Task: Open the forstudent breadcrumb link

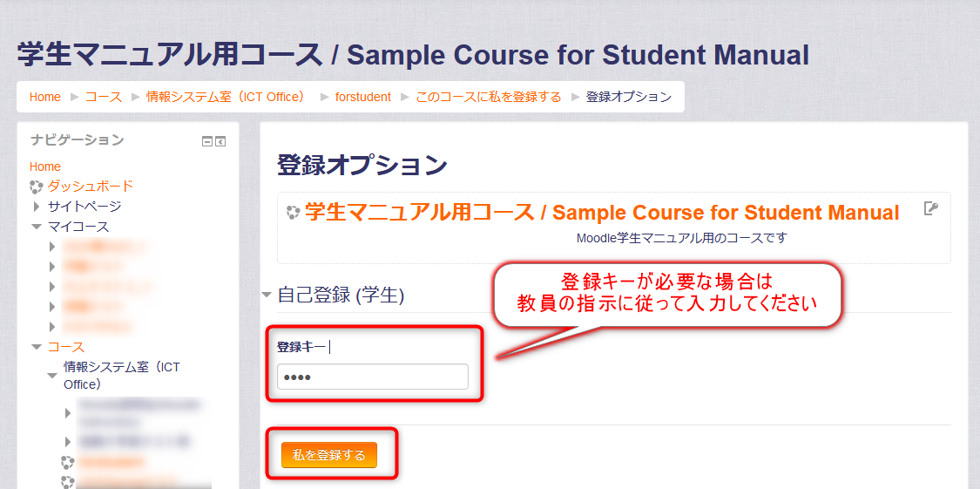Action: click(x=363, y=97)
